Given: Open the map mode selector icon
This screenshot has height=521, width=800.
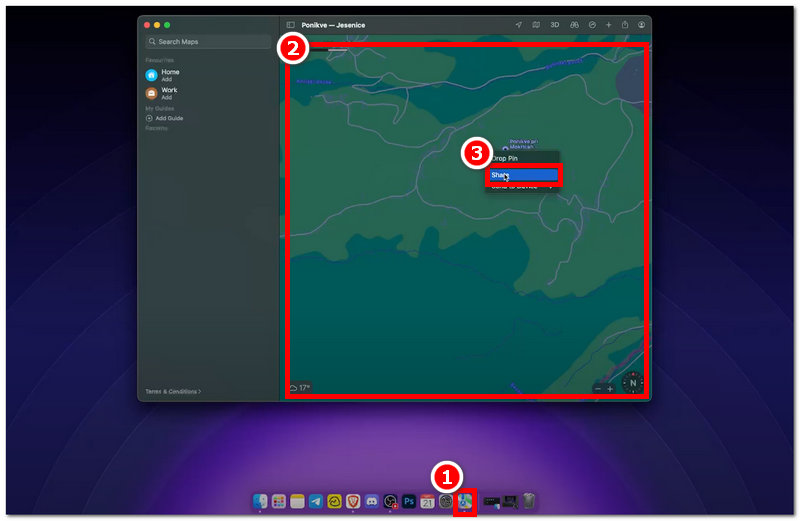Looking at the screenshot, I should pyautogui.click(x=536, y=24).
